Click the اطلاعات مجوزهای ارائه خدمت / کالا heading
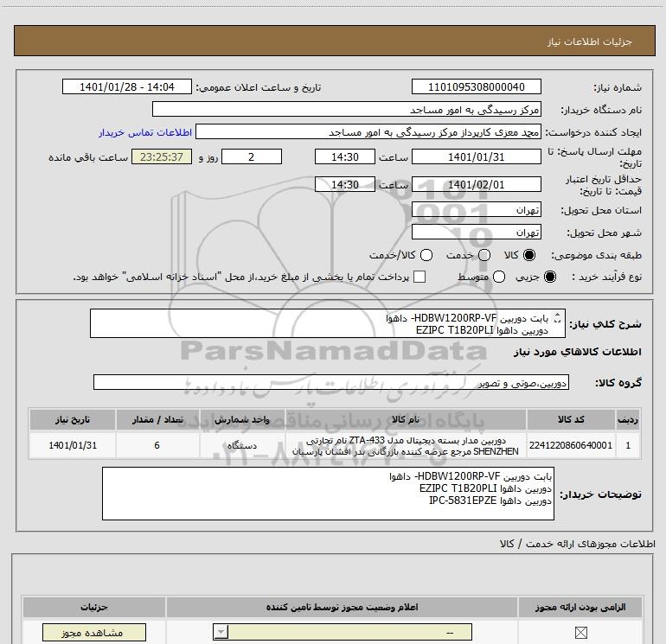 [578, 544]
